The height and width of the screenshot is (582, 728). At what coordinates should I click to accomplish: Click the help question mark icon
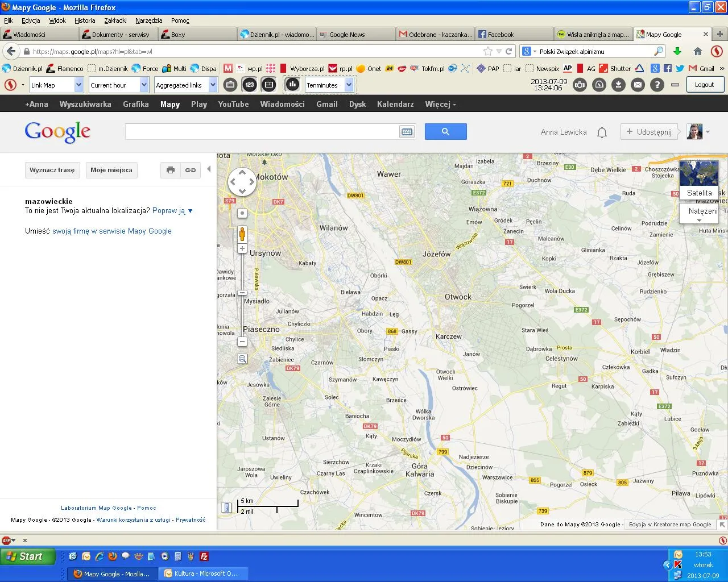(x=658, y=84)
